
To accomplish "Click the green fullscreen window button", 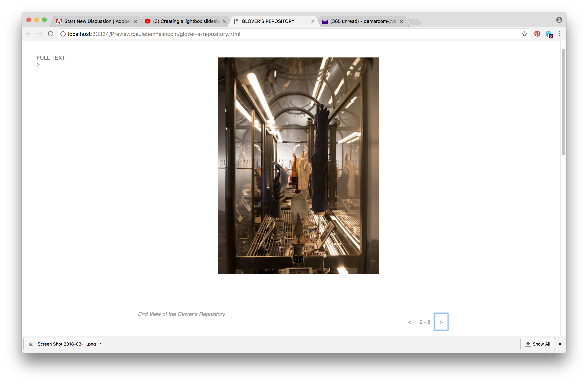I will 44,20.
